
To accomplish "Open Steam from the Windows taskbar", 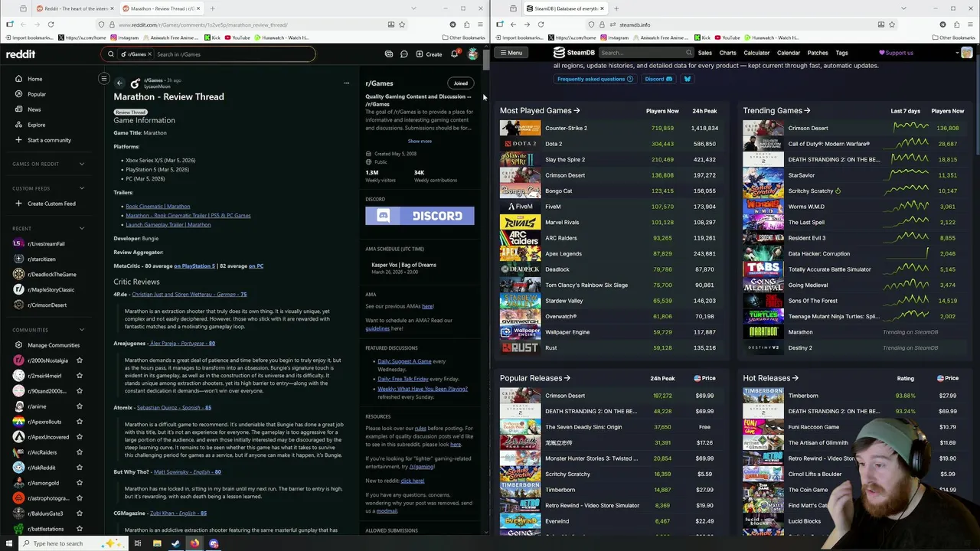I will [175, 543].
